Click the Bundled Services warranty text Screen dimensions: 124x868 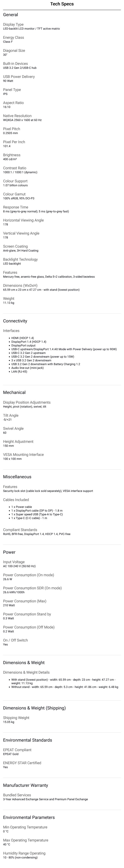click(45, 799)
